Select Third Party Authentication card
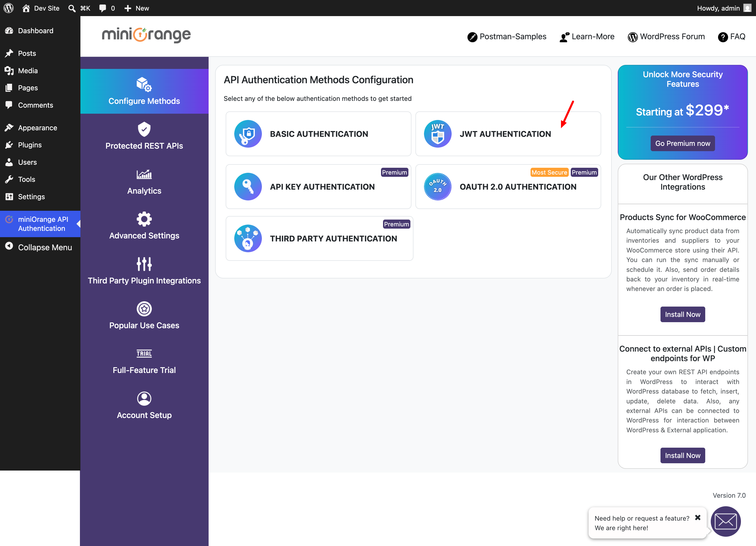This screenshot has width=756, height=546. tap(319, 238)
